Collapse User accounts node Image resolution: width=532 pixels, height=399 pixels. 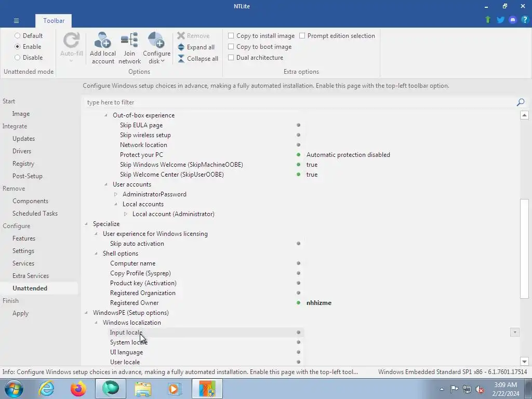106,184
